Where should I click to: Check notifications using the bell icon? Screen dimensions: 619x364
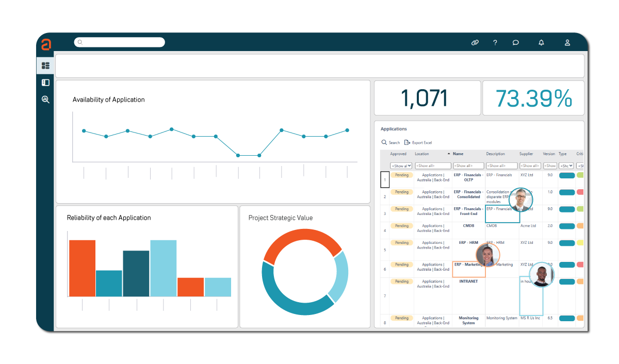pyautogui.click(x=541, y=43)
